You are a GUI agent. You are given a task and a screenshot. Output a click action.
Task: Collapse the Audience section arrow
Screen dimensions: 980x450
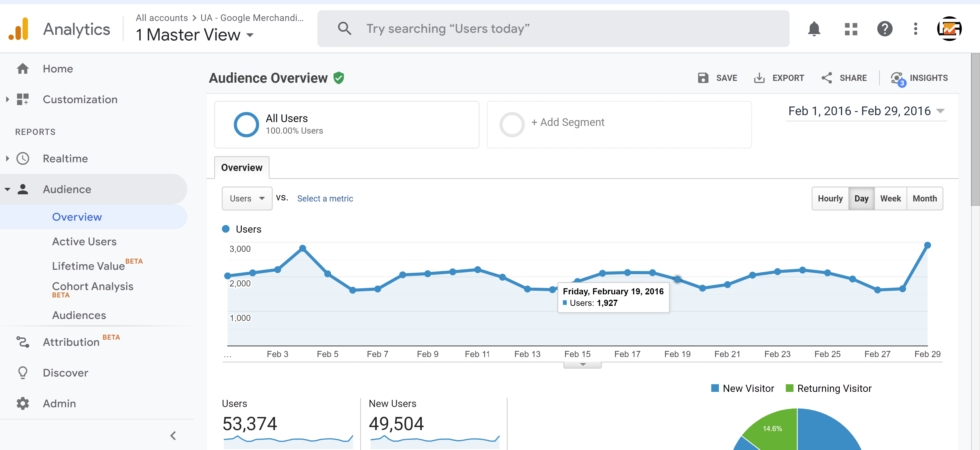(x=7, y=189)
